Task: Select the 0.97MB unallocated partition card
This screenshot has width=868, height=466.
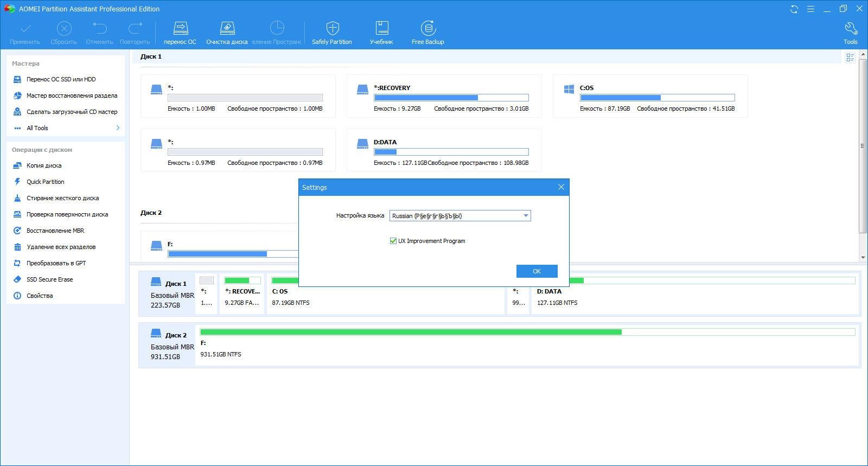Action: click(x=238, y=150)
